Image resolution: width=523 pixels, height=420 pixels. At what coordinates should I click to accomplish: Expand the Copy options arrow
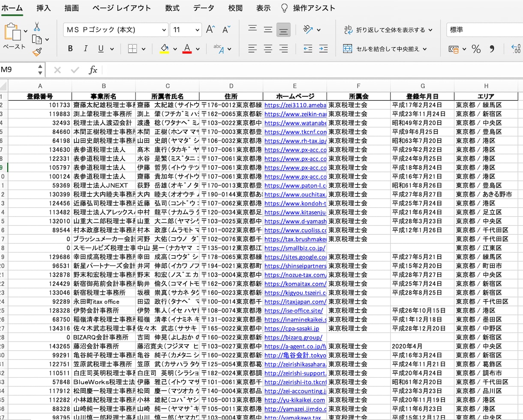47,39
